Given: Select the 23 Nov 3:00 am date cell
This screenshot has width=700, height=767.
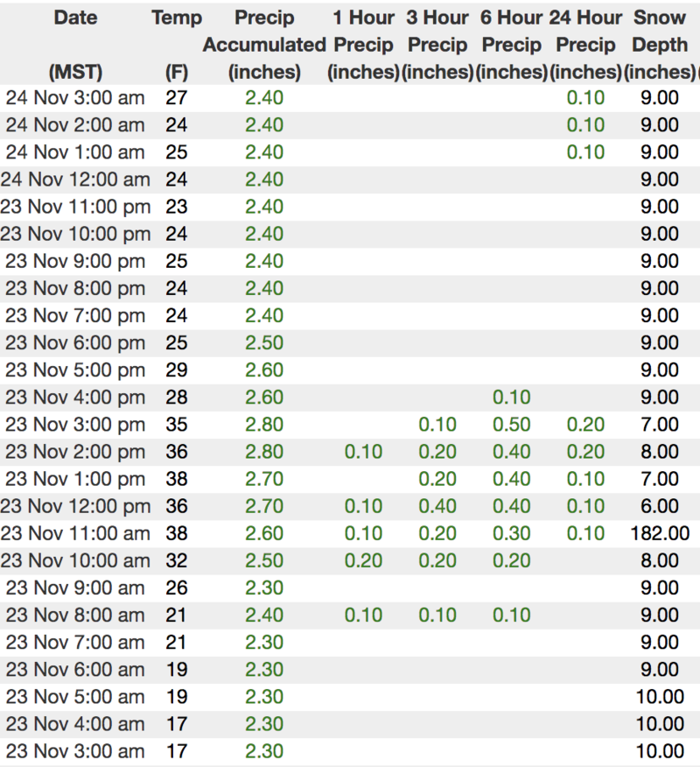Looking at the screenshot, I should click(75, 751).
